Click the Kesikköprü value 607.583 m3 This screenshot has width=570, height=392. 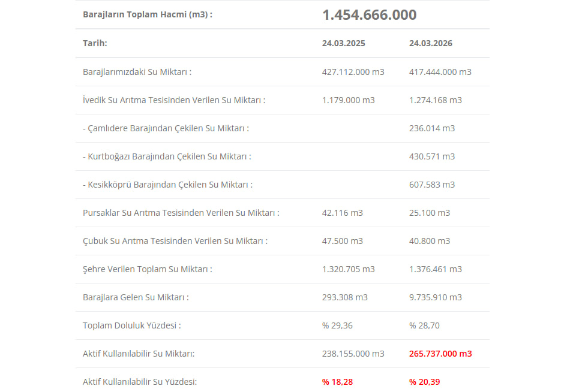pos(431,185)
